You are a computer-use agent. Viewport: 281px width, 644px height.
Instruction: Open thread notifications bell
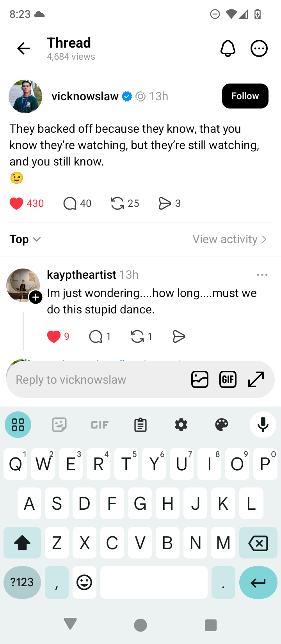(x=228, y=49)
